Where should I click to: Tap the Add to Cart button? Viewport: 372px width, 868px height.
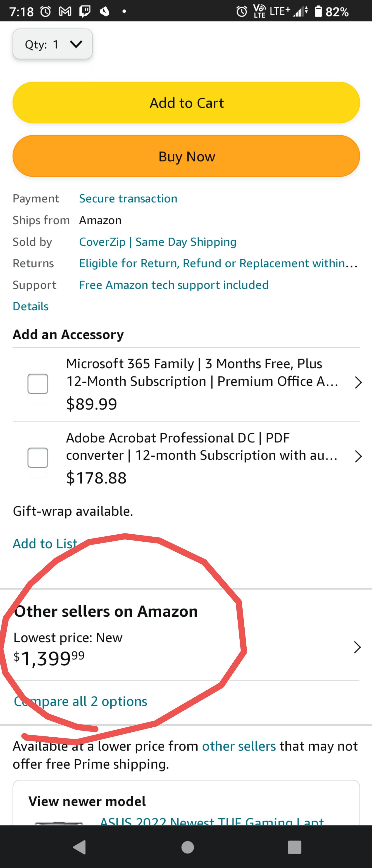pos(186,102)
